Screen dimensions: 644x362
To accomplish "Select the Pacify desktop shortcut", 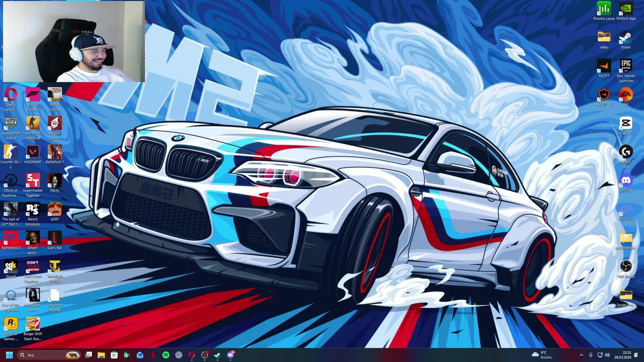I will (x=55, y=183).
